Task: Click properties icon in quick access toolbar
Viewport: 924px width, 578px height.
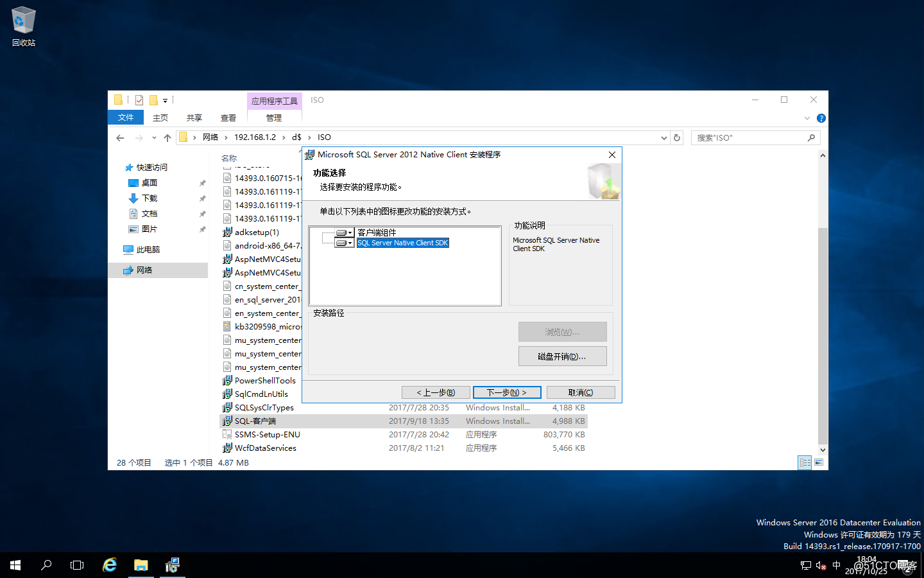Action: [x=139, y=100]
